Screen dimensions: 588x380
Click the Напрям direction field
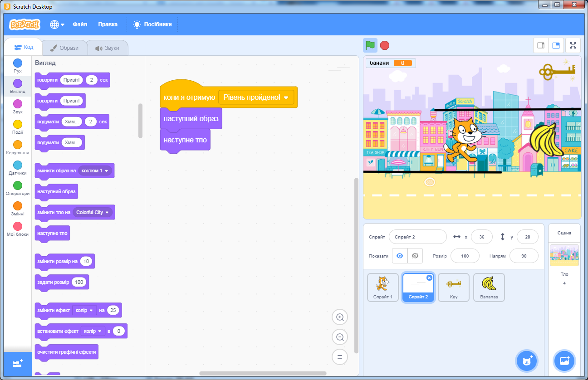(524, 256)
